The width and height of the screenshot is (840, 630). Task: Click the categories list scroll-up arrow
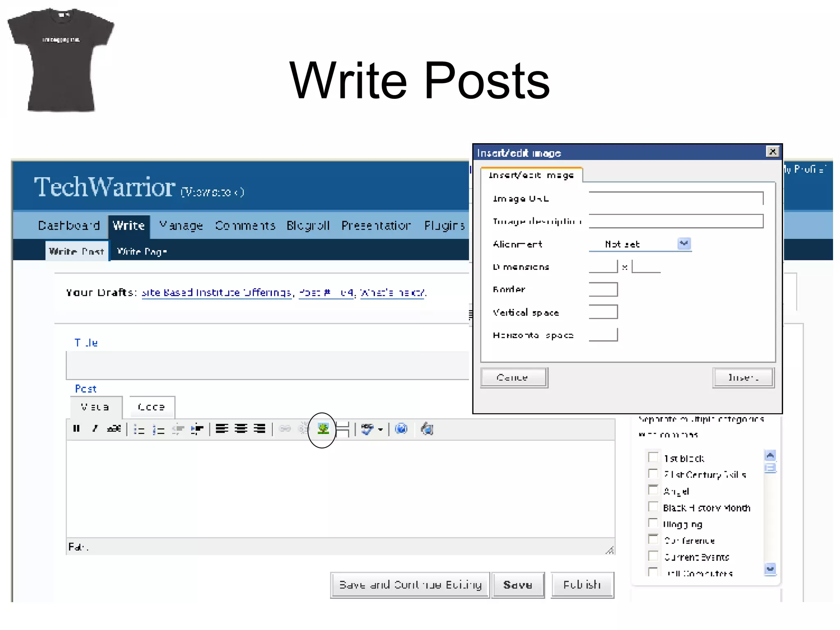[x=770, y=455]
